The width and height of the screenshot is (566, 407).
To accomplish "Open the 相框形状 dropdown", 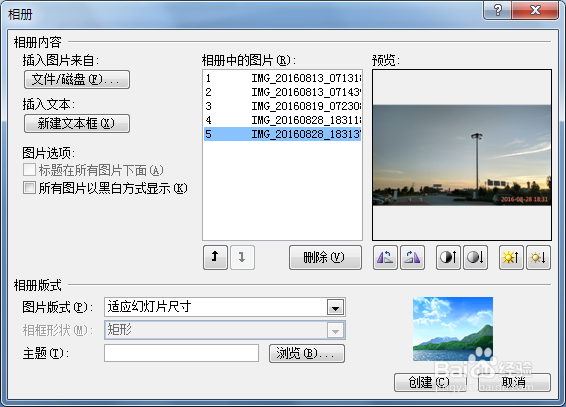I will coord(335,330).
